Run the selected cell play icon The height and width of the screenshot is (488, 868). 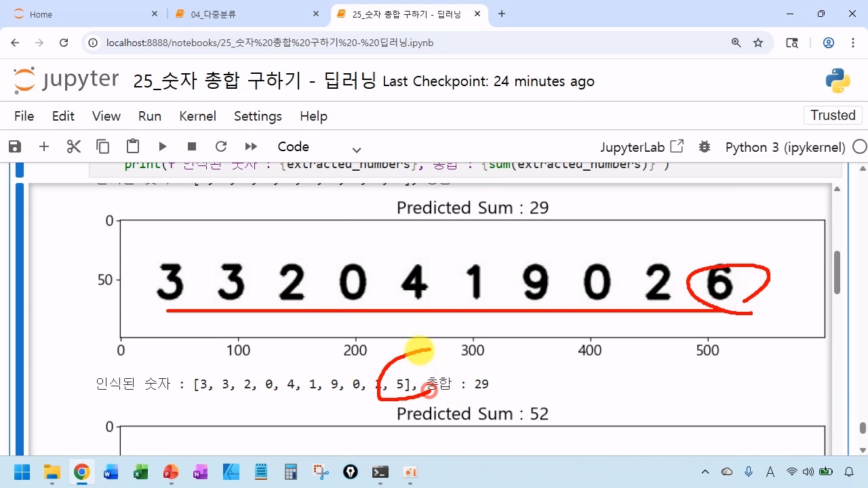click(x=163, y=146)
